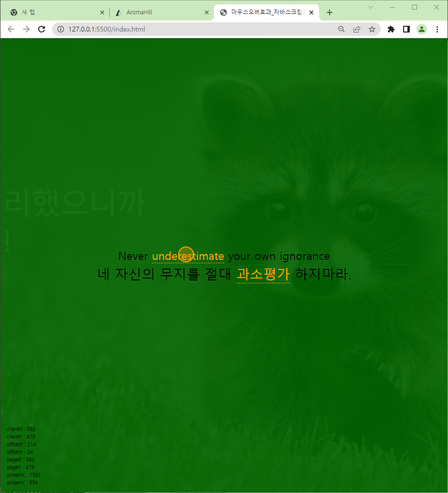Go back to the previous page

(x=11, y=29)
